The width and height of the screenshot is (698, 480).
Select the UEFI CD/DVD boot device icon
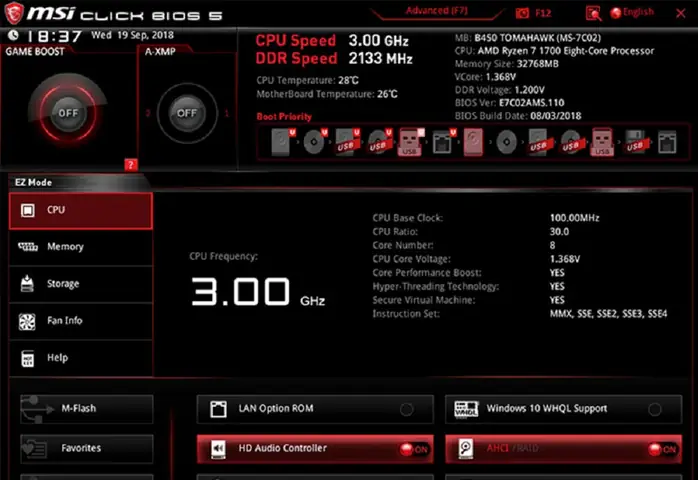click(x=314, y=142)
